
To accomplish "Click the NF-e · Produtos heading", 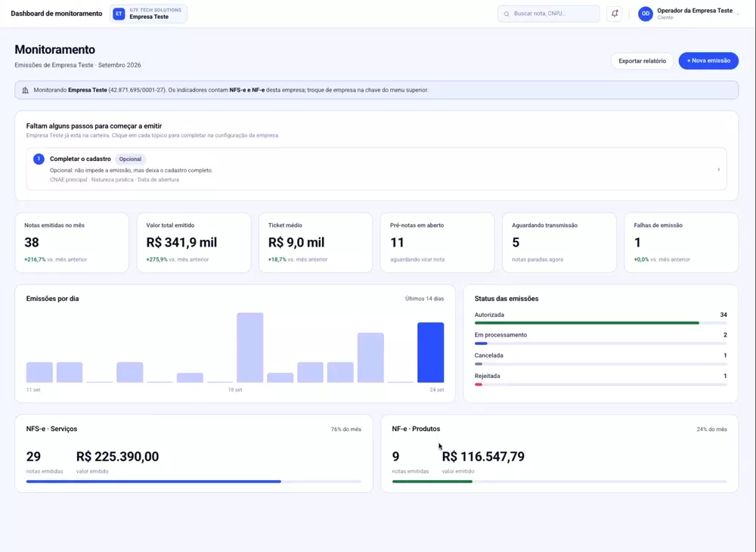I will (416, 429).
